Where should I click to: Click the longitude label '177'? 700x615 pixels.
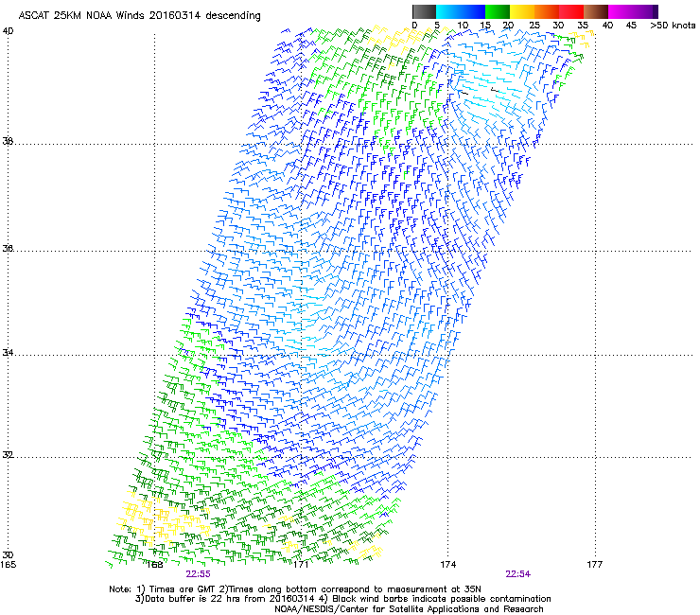(595, 565)
